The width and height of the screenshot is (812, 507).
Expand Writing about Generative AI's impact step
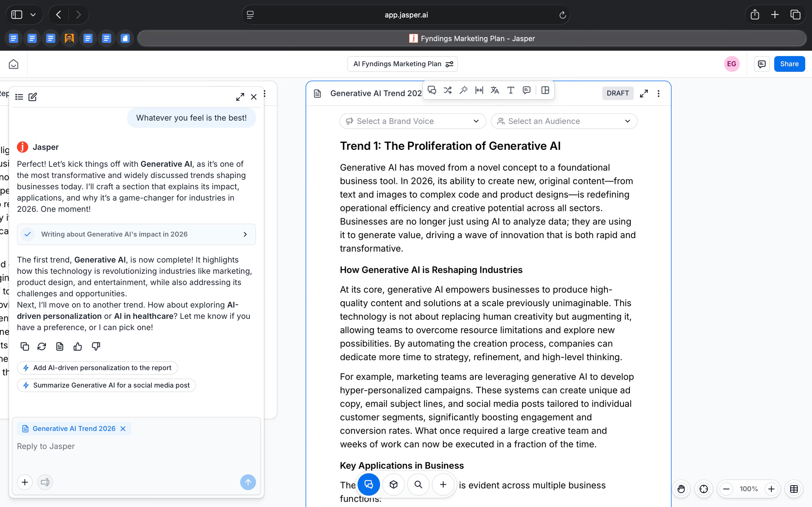click(136, 234)
